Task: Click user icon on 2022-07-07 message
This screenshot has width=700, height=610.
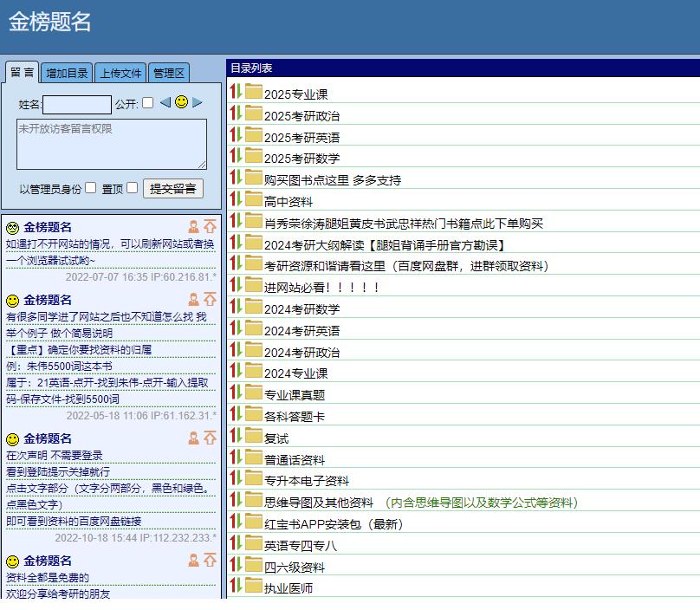Action: coord(194,226)
